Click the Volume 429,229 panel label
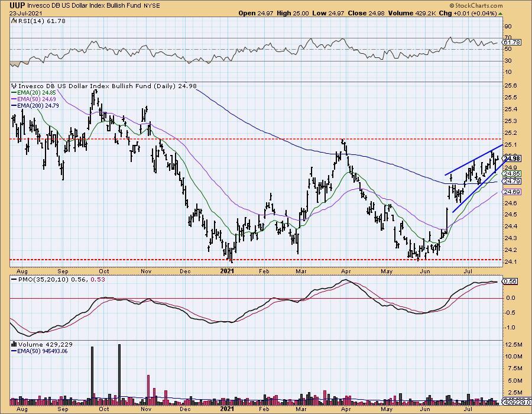 42,344
